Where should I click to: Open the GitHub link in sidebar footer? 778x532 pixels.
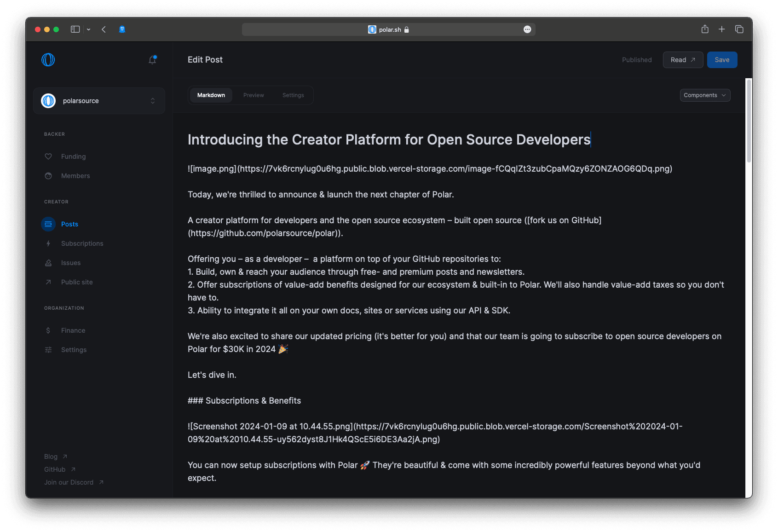[x=60, y=469]
